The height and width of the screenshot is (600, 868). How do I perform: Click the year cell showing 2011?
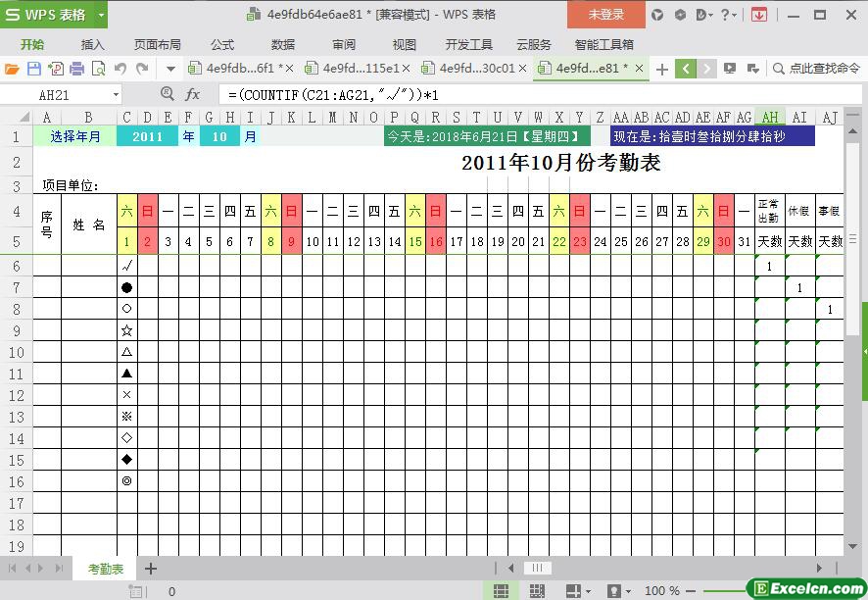147,136
